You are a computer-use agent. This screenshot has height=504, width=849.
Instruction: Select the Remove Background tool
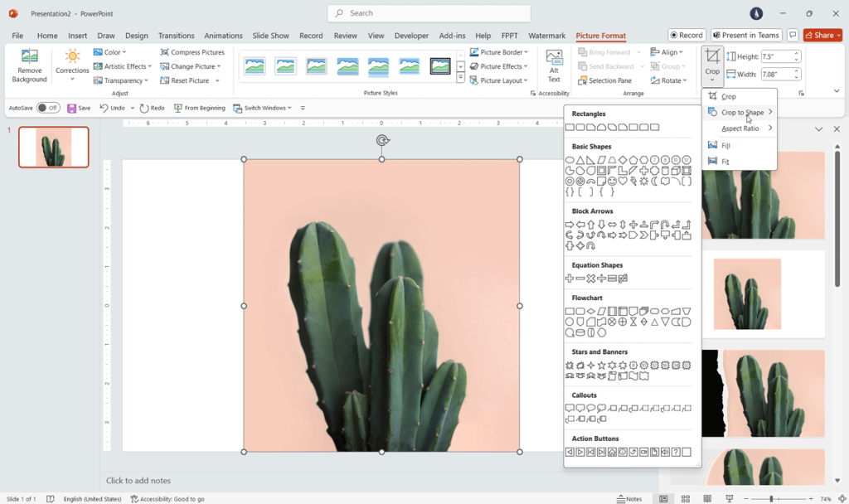(x=29, y=65)
